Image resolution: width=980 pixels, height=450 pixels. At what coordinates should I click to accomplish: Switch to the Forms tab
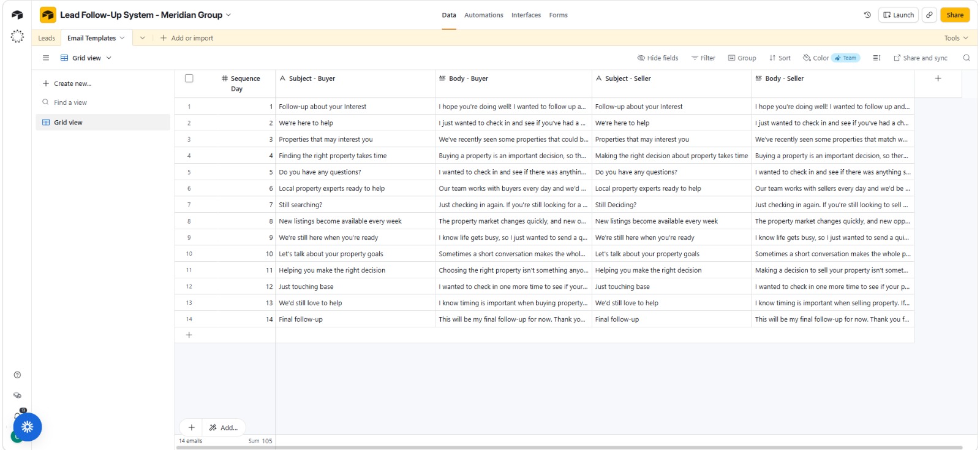pos(558,15)
